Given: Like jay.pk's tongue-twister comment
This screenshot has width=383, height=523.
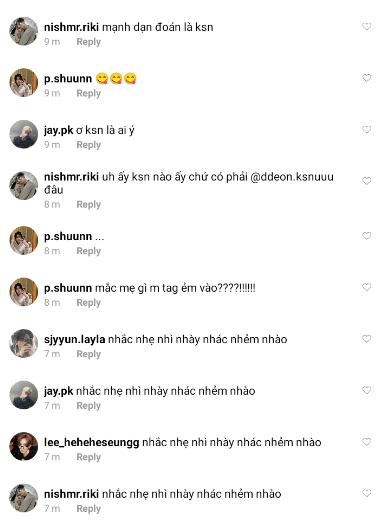Looking at the screenshot, I should 367,390.
